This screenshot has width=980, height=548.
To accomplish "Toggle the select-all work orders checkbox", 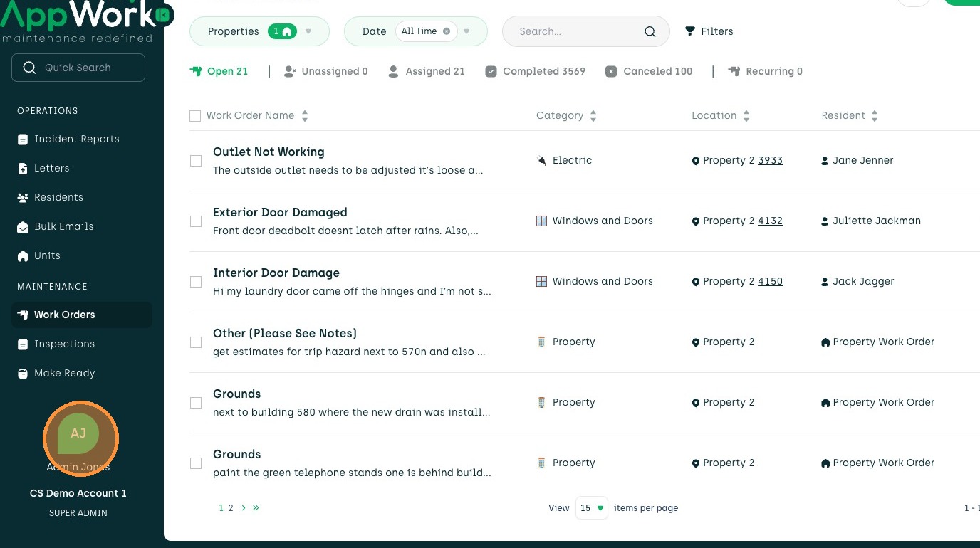I will click(x=195, y=116).
